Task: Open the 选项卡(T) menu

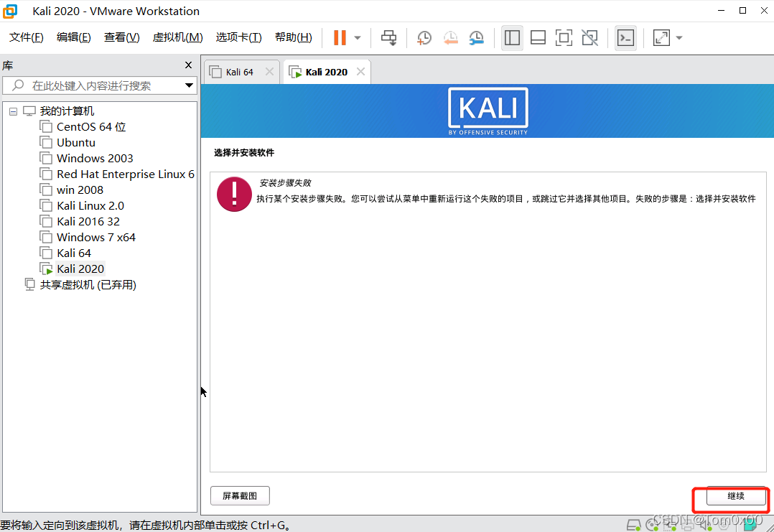Action: [x=238, y=37]
